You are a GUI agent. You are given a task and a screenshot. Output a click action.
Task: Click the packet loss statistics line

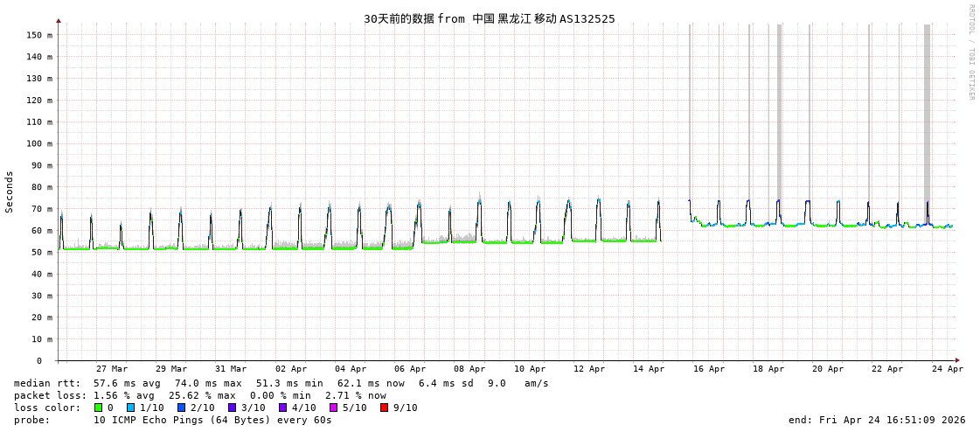(199, 395)
